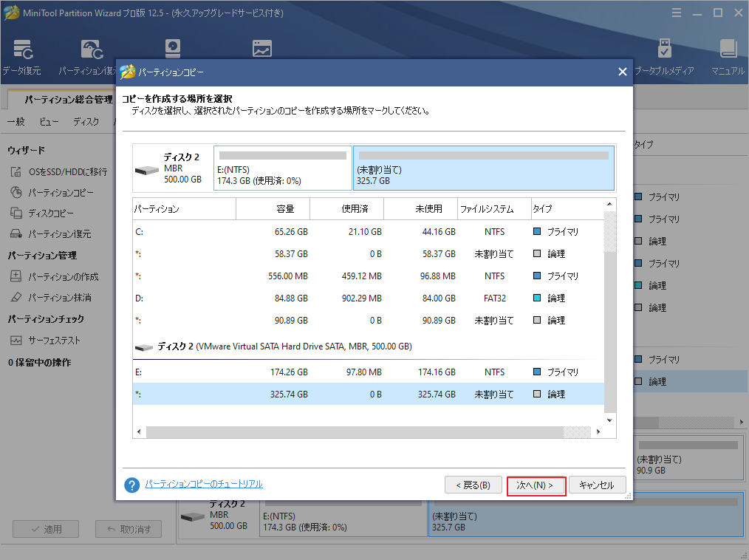Image resolution: width=749 pixels, height=560 pixels.
Task: Cancel the copy with キャンセル
Action: [598, 485]
